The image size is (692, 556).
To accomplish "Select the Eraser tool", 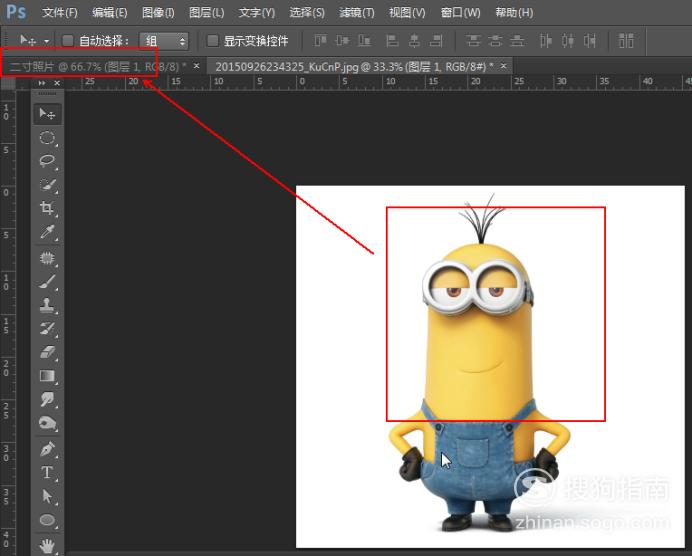I will pyautogui.click(x=47, y=352).
